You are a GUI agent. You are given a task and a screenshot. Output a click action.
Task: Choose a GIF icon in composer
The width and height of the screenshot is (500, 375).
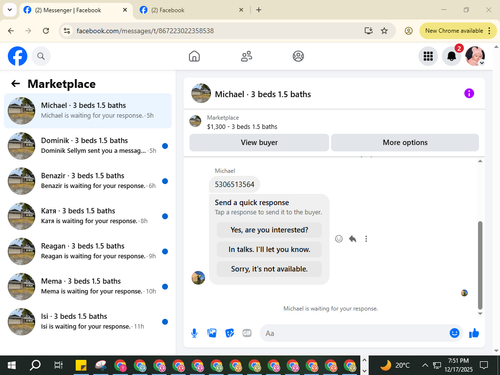[x=247, y=333]
